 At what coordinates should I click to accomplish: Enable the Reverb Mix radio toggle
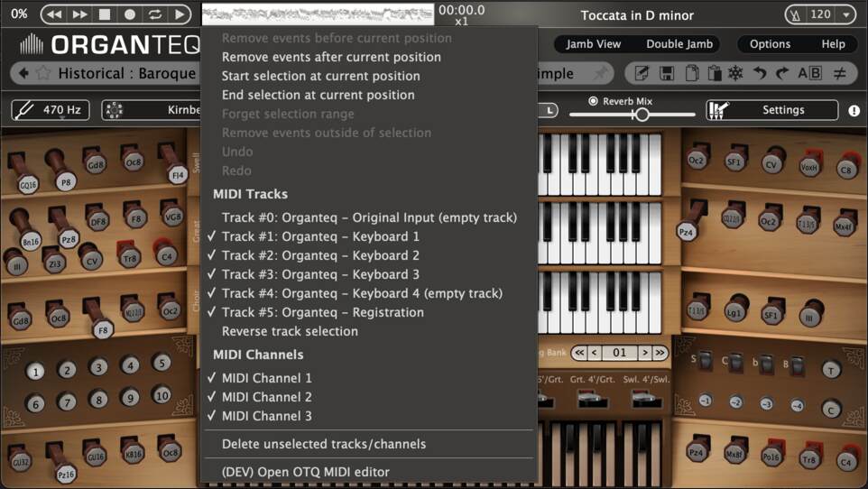coord(593,101)
